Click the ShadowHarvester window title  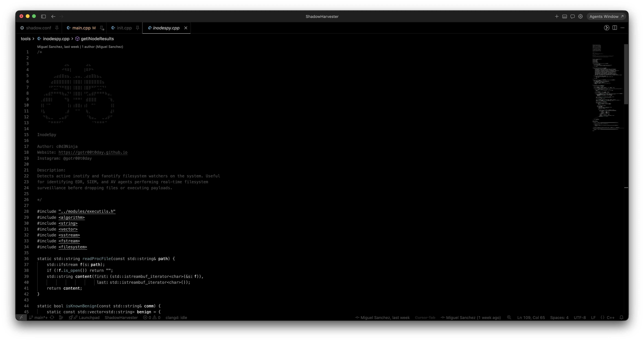(x=322, y=17)
